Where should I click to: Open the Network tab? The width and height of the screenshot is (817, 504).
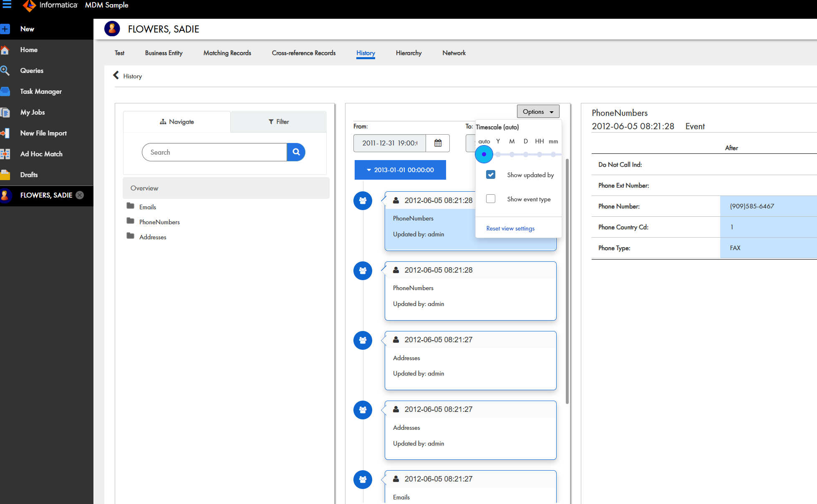[454, 53]
